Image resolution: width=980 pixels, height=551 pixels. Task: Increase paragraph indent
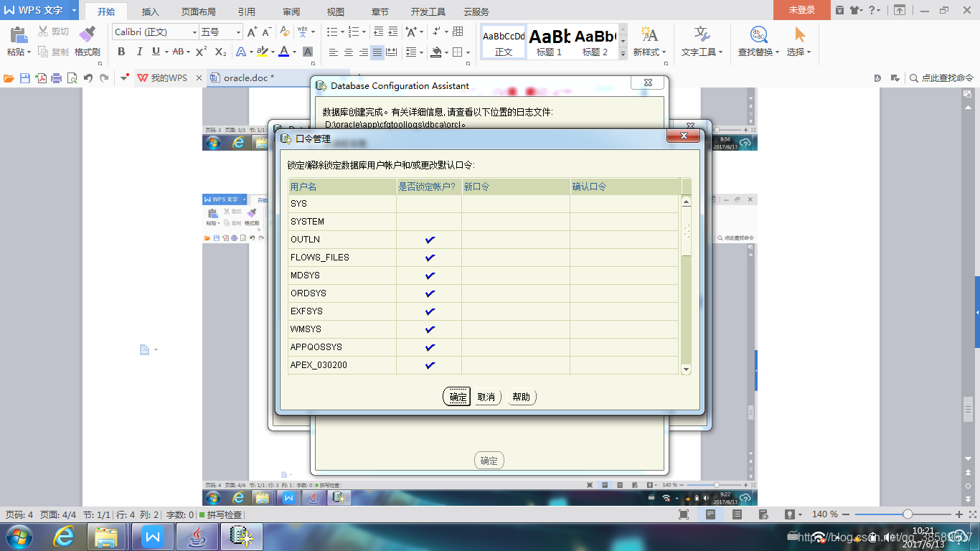point(392,32)
